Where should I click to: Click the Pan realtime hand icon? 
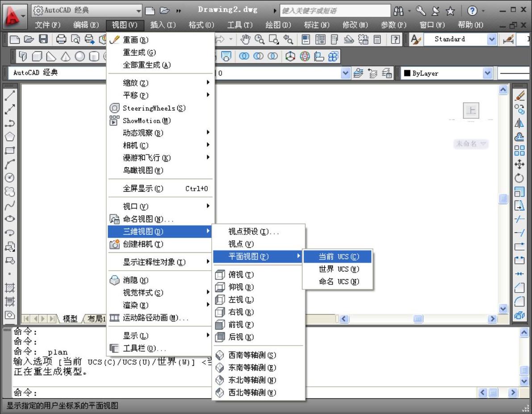coord(246,40)
